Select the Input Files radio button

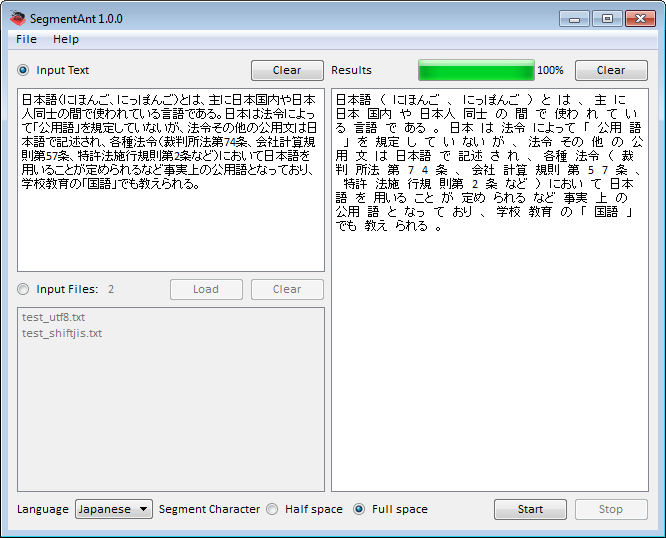click(23, 290)
